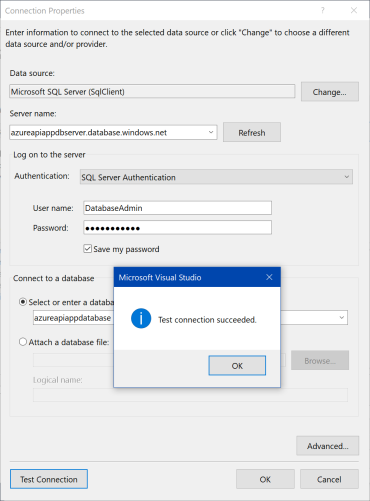Screen dimensions: 370x501
Task: Click the help question mark in the title bar
Action: [322, 10]
